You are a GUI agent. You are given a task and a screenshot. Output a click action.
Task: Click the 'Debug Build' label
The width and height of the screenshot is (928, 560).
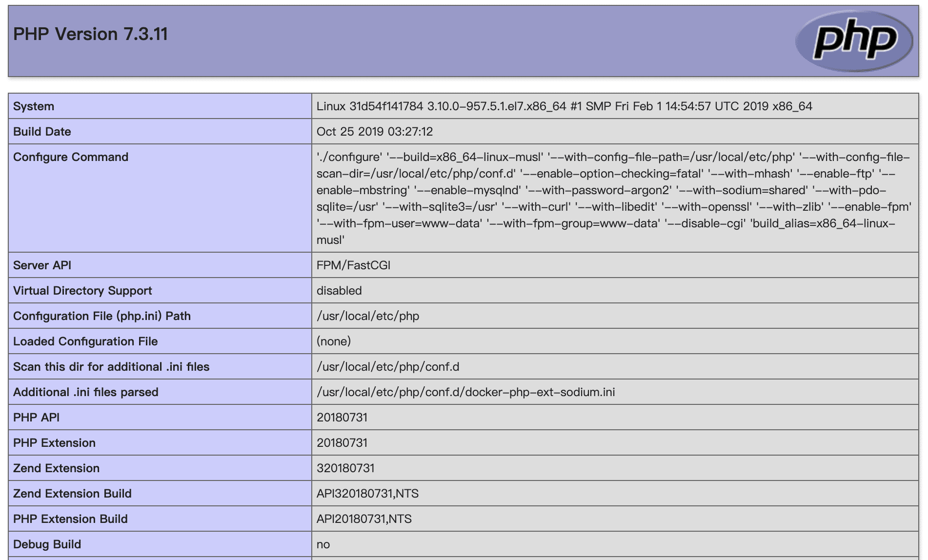tap(47, 544)
